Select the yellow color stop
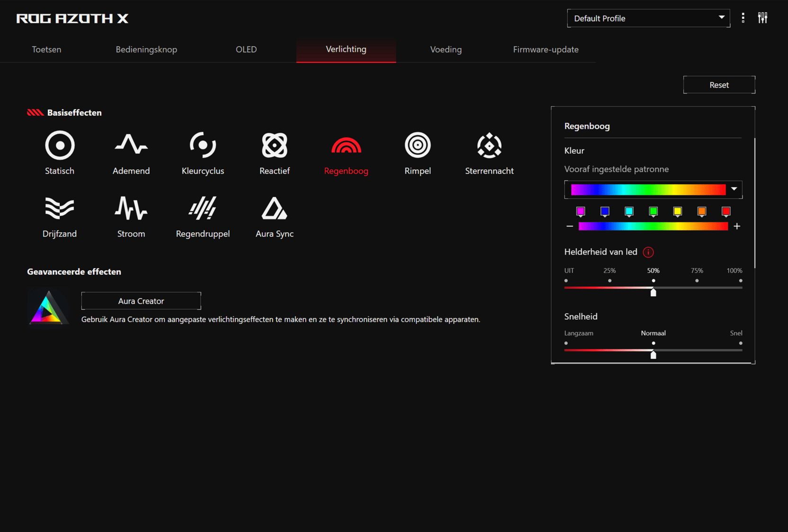This screenshot has width=788, height=532. pos(677,211)
